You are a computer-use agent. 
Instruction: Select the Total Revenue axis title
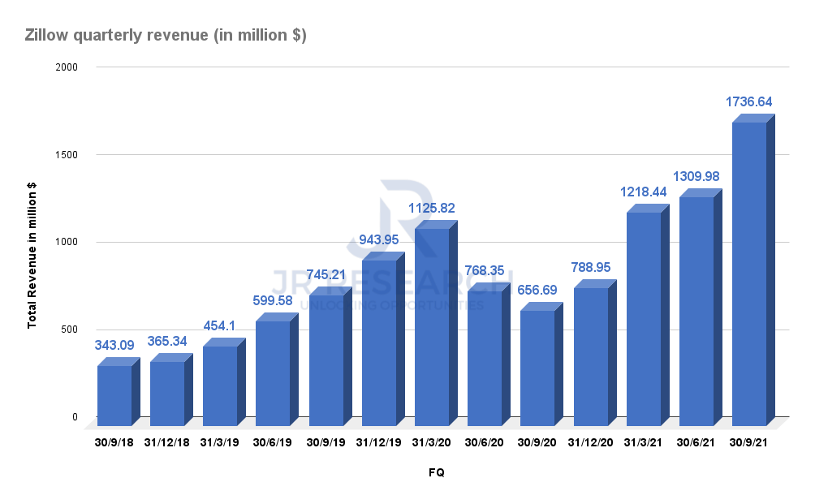(x=32, y=252)
